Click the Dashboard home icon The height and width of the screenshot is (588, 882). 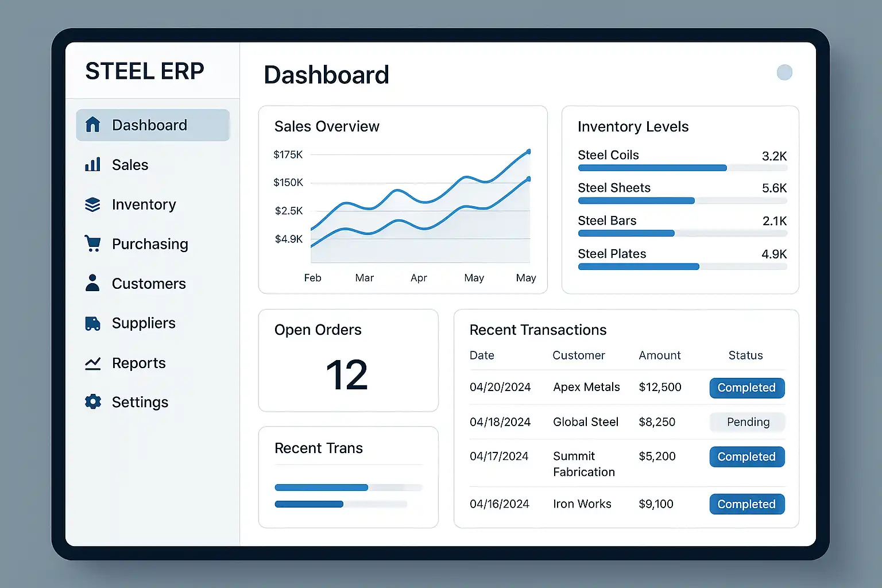coord(92,125)
